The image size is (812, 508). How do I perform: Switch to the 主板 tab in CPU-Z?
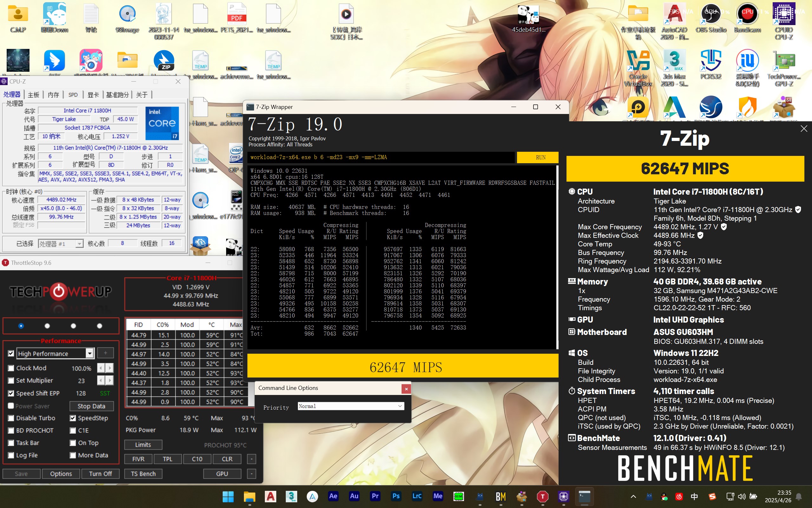click(x=33, y=95)
